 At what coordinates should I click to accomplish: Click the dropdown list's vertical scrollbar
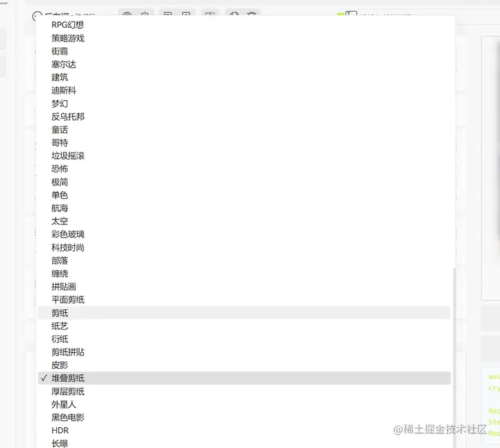tap(454, 358)
